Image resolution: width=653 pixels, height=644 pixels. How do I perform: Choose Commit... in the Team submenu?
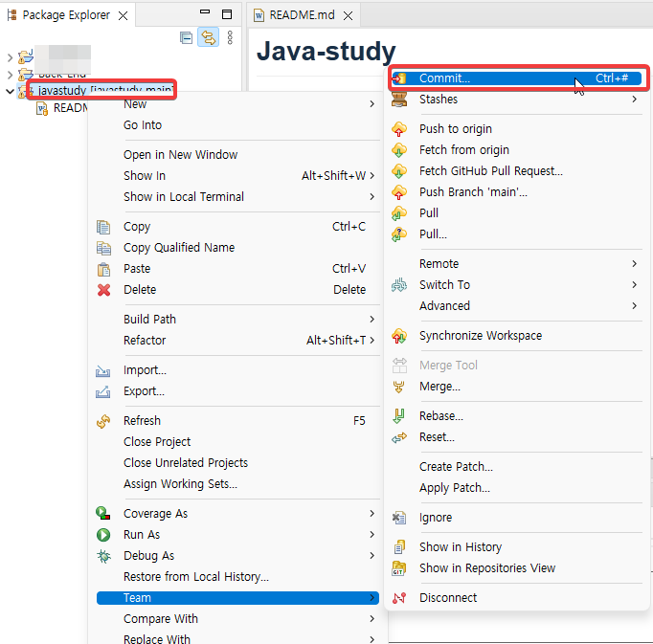(516, 78)
